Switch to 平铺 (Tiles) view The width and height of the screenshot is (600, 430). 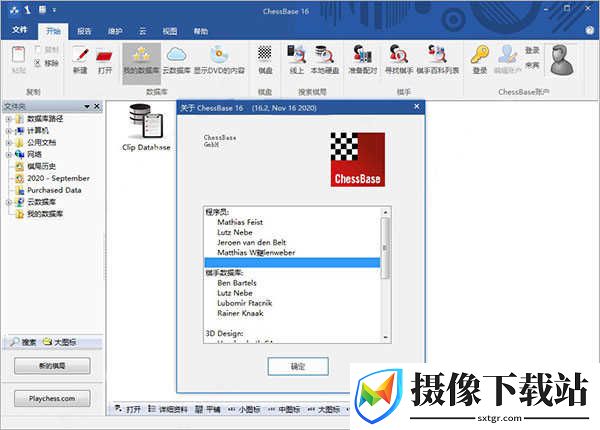(208, 409)
